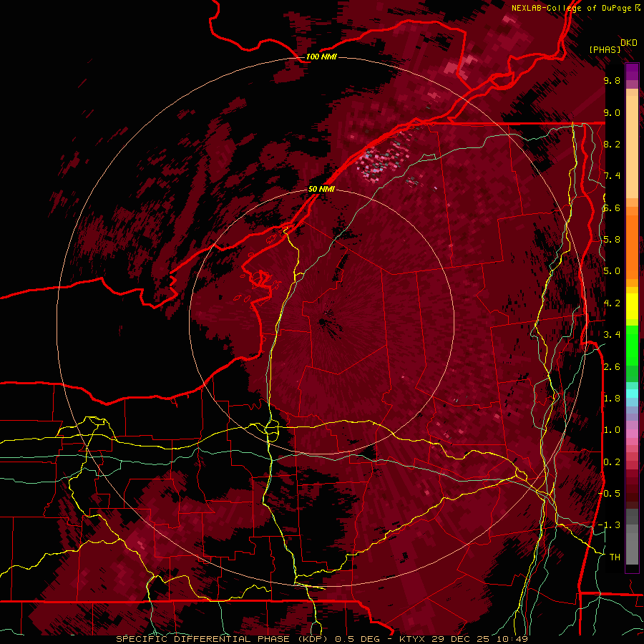Viewport: 644px width, 644px height.
Task: Select the 2.6 legend value
Action: (612, 367)
